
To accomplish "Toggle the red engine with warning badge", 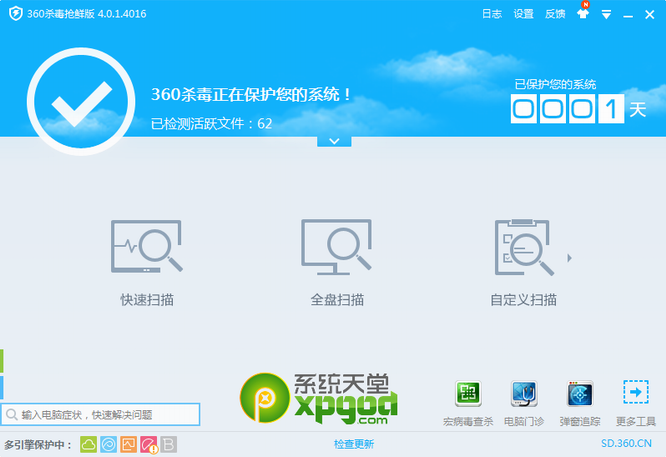I will tap(149, 445).
